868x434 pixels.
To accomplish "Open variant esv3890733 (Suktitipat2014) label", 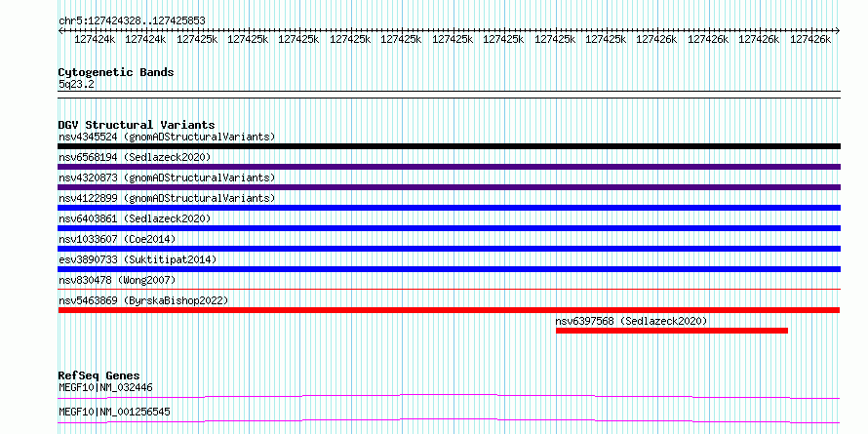I will [138, 259].
